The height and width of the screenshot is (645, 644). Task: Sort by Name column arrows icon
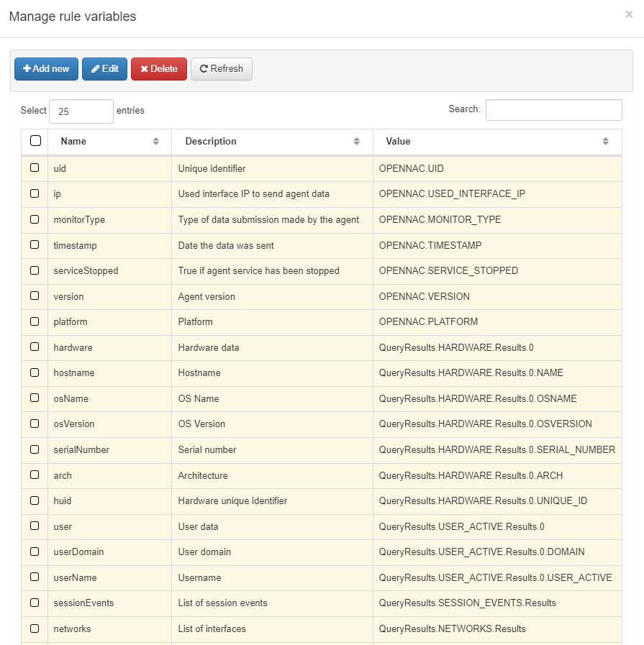pos(156,142)
